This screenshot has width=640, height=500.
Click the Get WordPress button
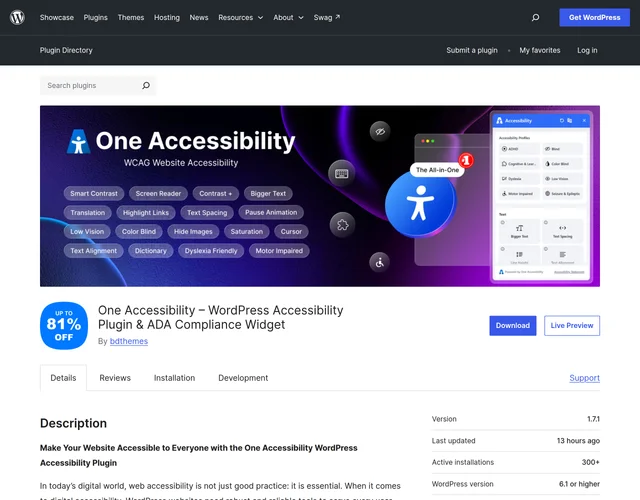594,18
